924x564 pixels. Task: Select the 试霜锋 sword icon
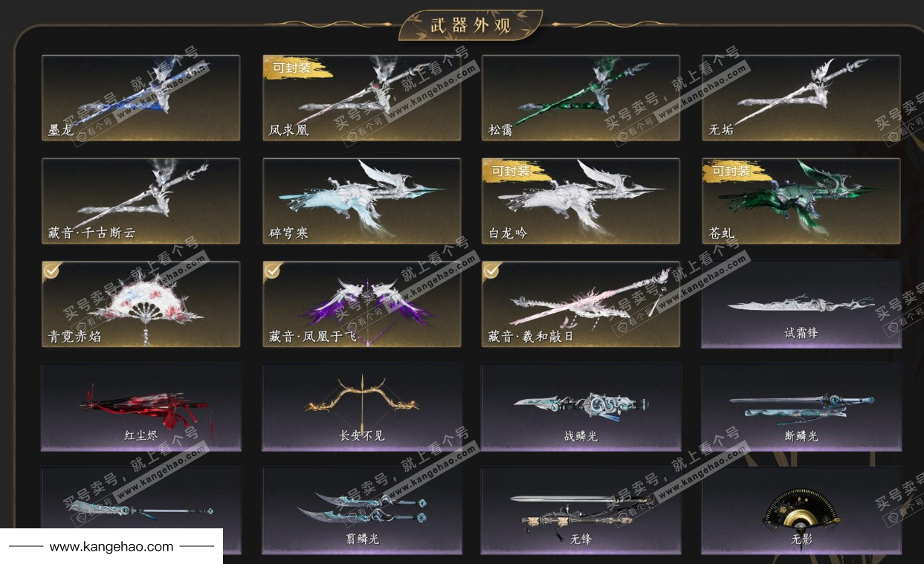pyautogui.click(x=801, y=305)
